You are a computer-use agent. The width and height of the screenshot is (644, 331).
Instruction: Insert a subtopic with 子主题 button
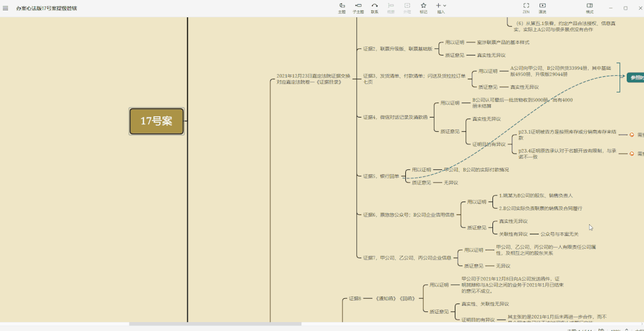click(358, 8)
